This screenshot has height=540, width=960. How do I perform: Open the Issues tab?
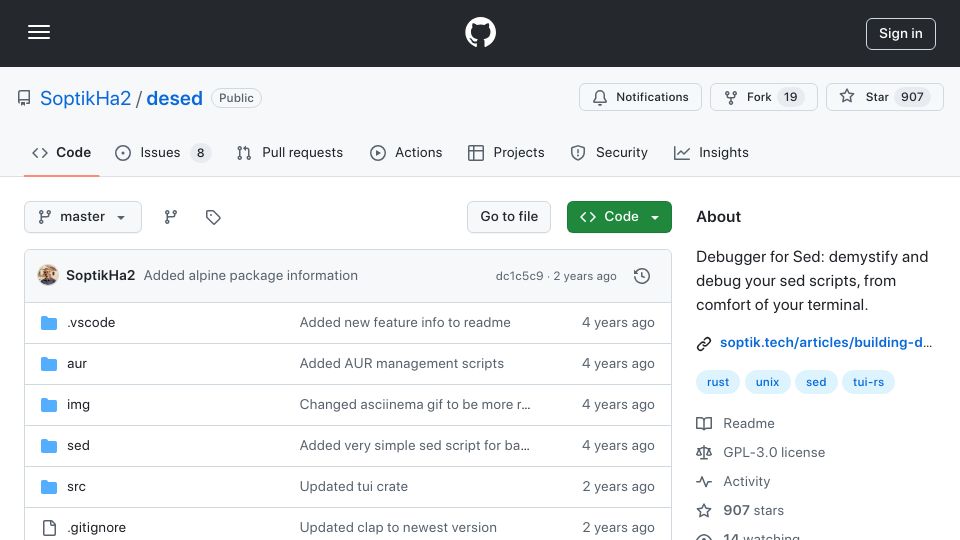pos(162,152)
